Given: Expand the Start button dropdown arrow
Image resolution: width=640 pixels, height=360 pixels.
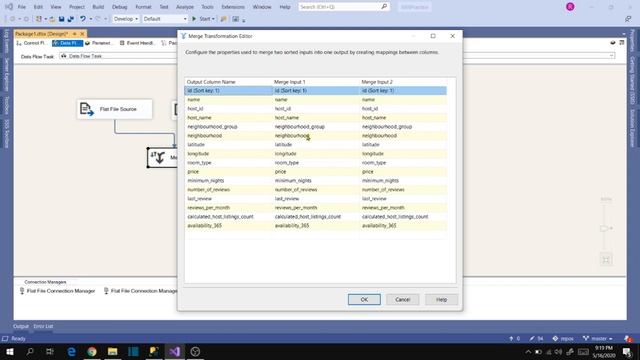Looking at the screenshot, I should click(213, 19).
